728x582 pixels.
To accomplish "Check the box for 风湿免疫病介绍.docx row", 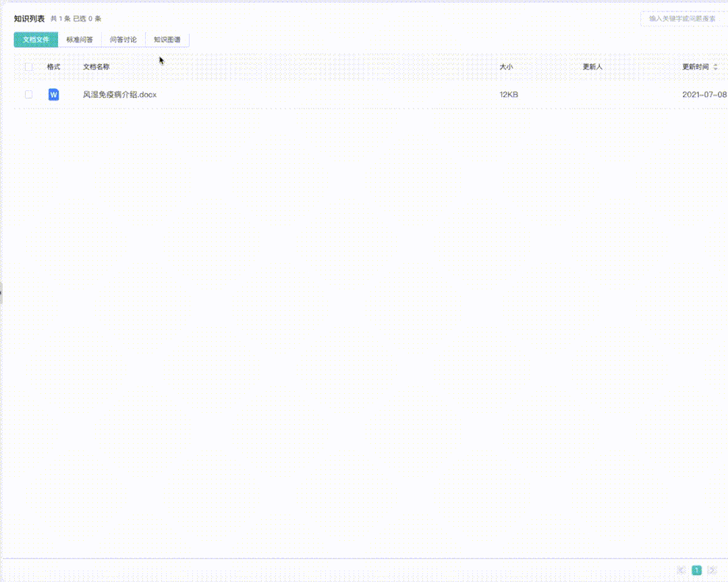I will tap(28, 94).
